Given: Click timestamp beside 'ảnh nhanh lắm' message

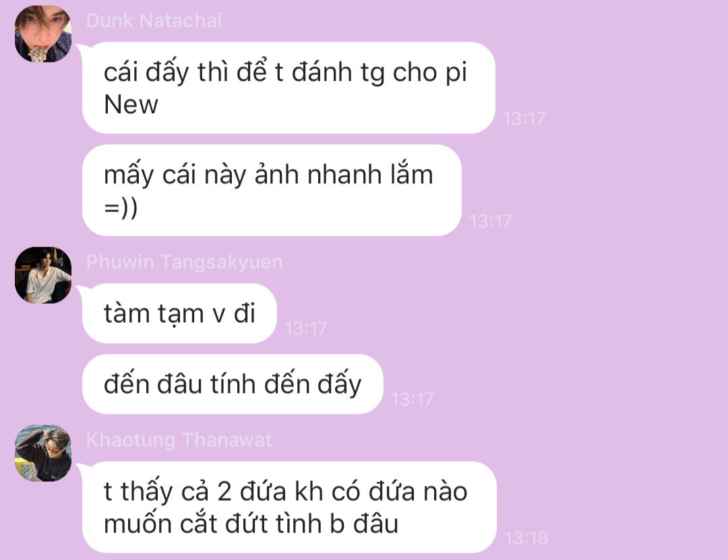Looking at the screenshot, I should [490, 222].
